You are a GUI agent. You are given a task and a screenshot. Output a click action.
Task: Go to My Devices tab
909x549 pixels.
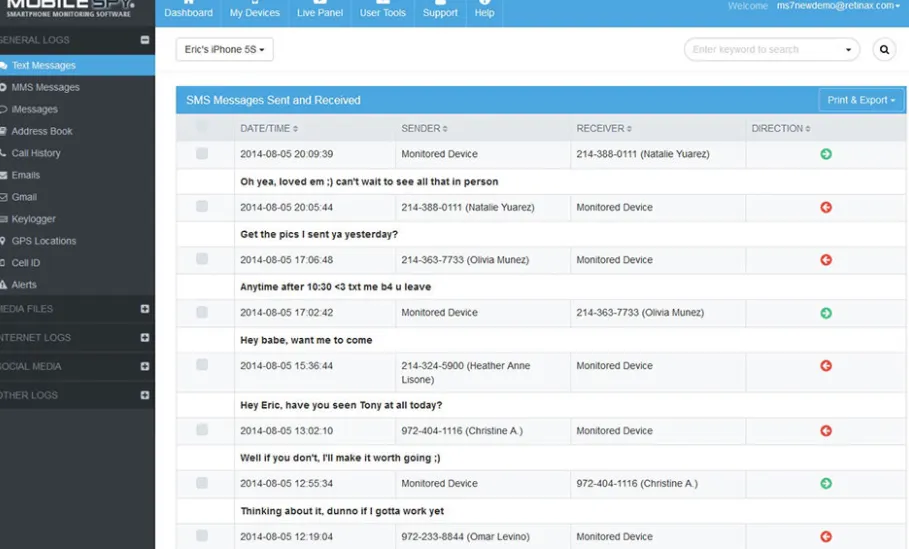254,12
